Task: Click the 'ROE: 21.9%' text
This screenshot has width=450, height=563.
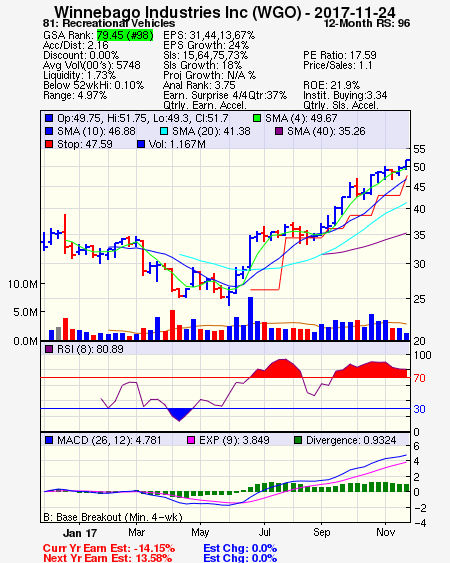Action: [x=331, y=85]
